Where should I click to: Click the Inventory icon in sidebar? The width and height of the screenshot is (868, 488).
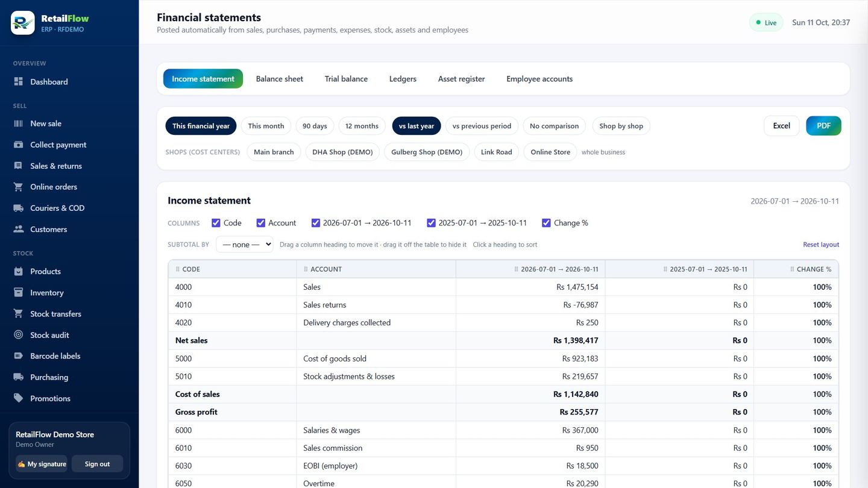click(x=19, y=292)
